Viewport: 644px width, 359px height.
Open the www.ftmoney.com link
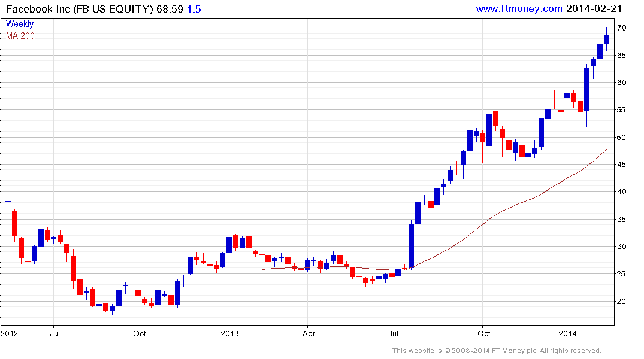pos(519,8)
